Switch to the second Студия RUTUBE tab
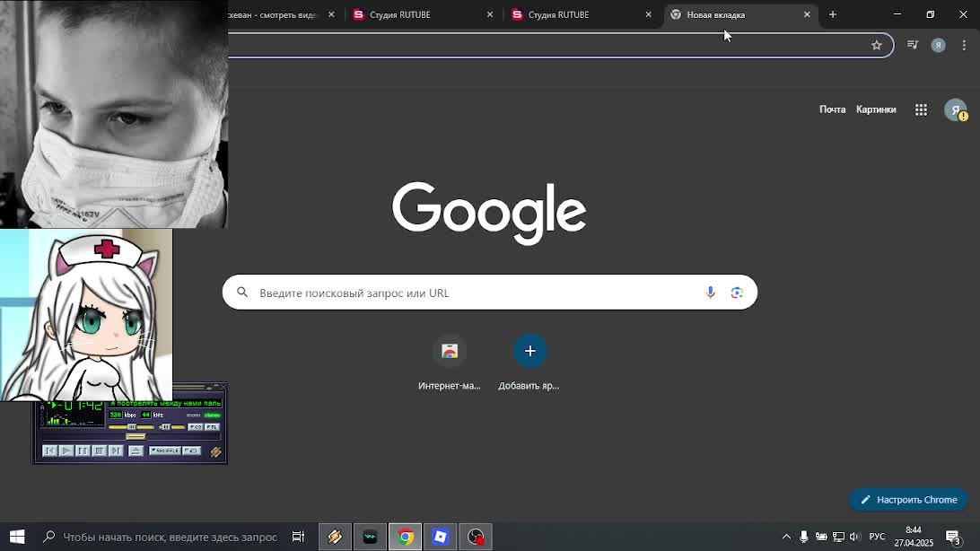980x551 pixels. 582,14
